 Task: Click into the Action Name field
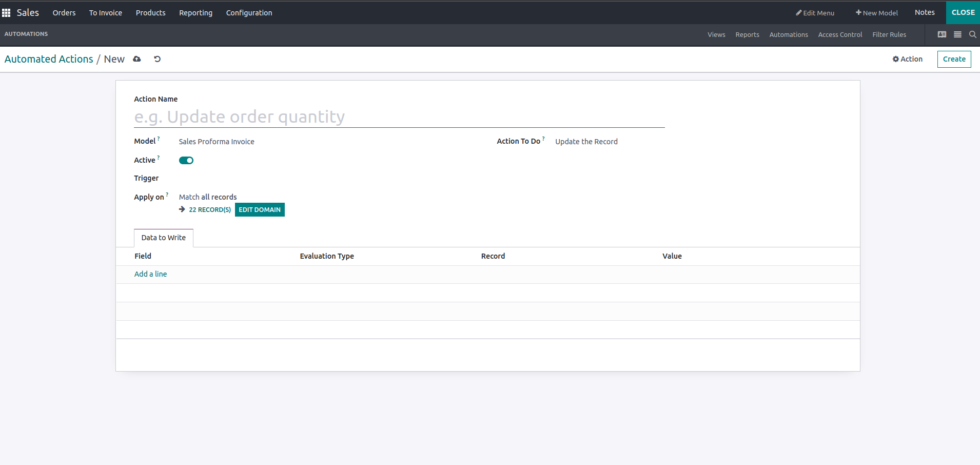399,117
